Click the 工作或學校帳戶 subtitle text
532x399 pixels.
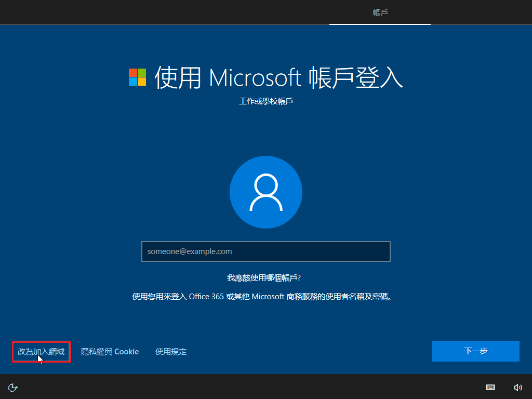pyautogui.click(x=266, y=101)
